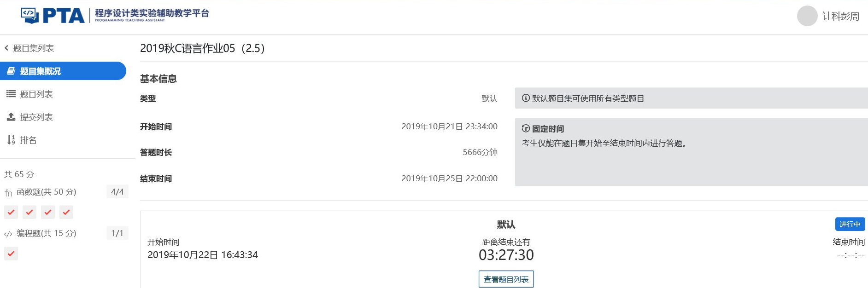Image resolution: width=868 pixels, height=288 pixels.
Task: Click the info icon beside 默认题目集可使用所有类型题目
Action: pyautogui.click(x=526, y=98)
